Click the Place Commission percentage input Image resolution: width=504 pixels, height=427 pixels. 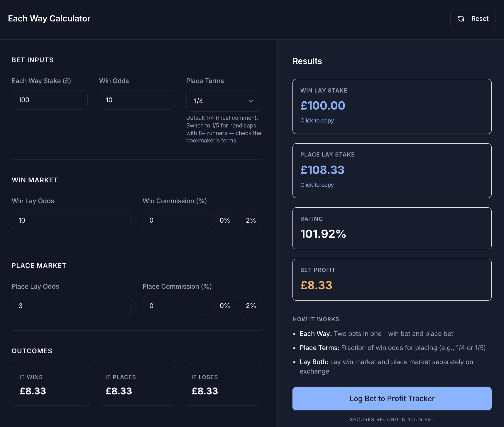point(176,306)
